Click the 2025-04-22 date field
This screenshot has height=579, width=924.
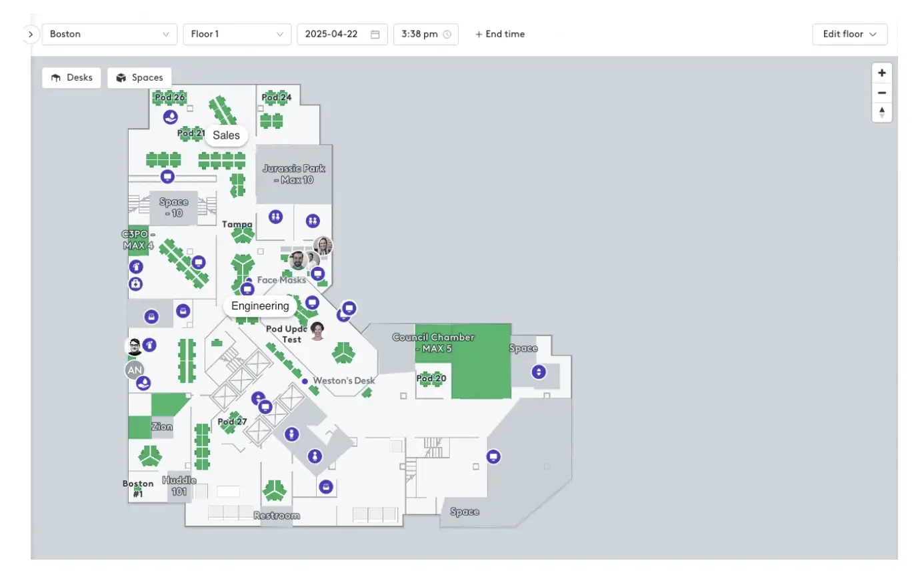[x=343, y=34]
